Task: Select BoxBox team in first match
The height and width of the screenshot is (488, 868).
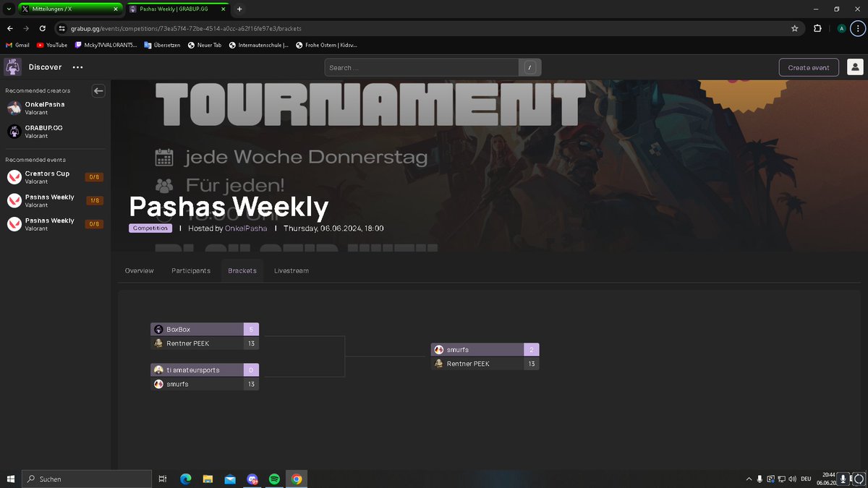Action: [205, 330]
